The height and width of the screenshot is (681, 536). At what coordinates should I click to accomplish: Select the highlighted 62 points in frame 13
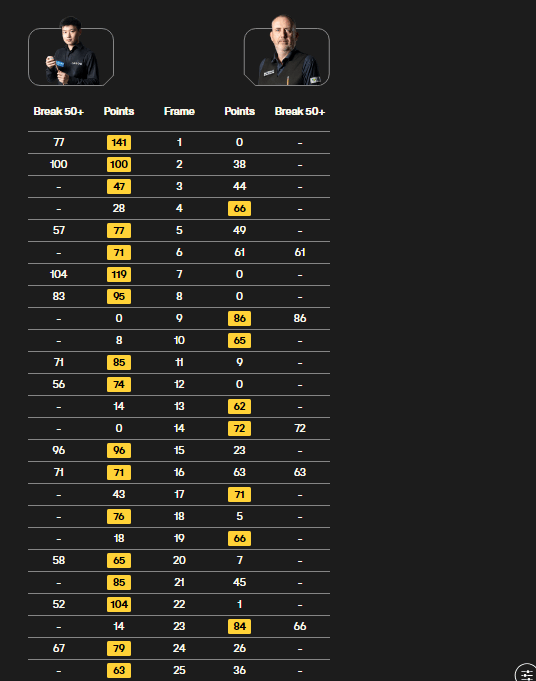[239, 406]
